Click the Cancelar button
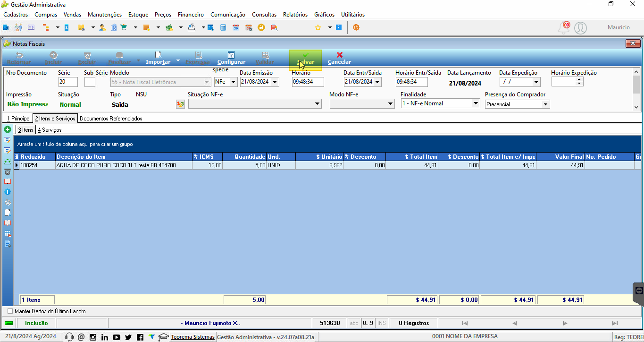The image size is (644, 342). [339, 59]
